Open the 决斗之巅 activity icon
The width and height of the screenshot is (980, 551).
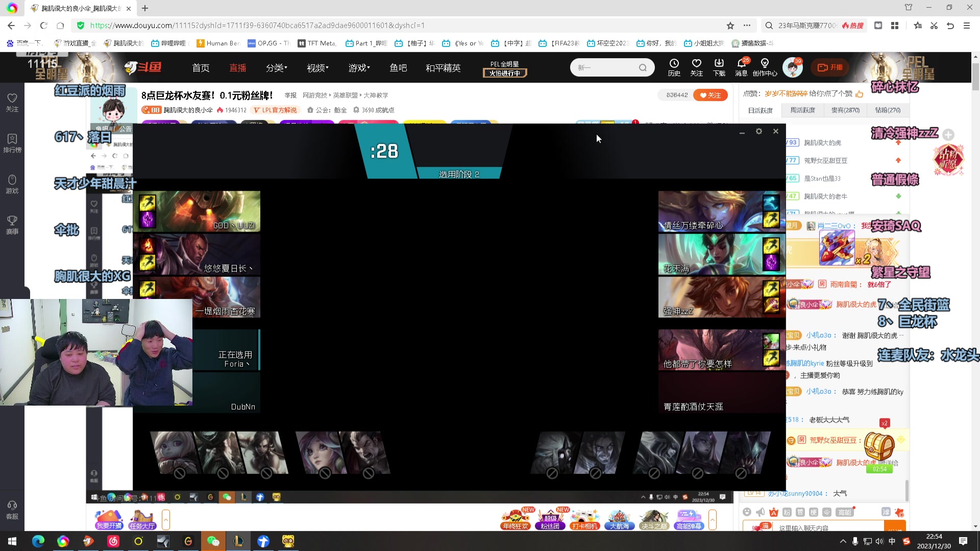pyautogui.click(x=654, y=520)
